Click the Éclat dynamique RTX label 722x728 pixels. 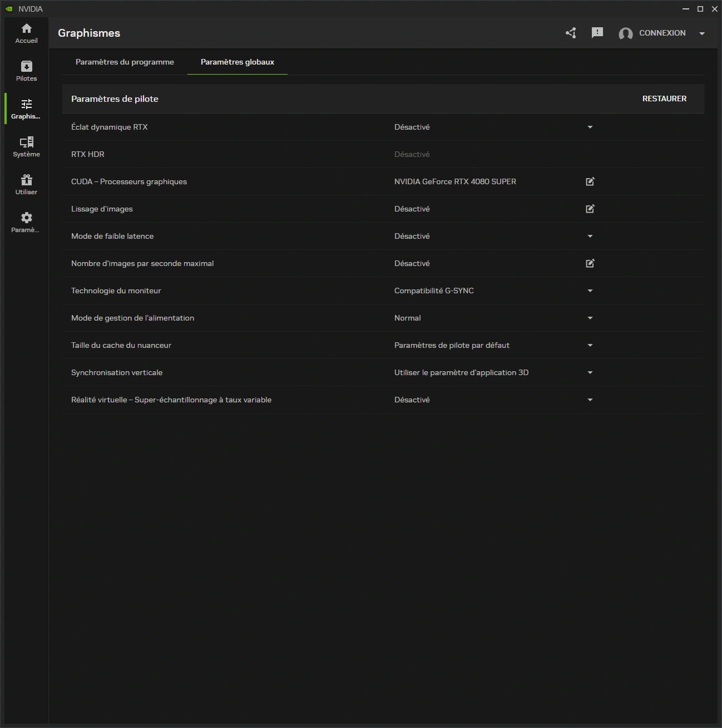(110, 127)
